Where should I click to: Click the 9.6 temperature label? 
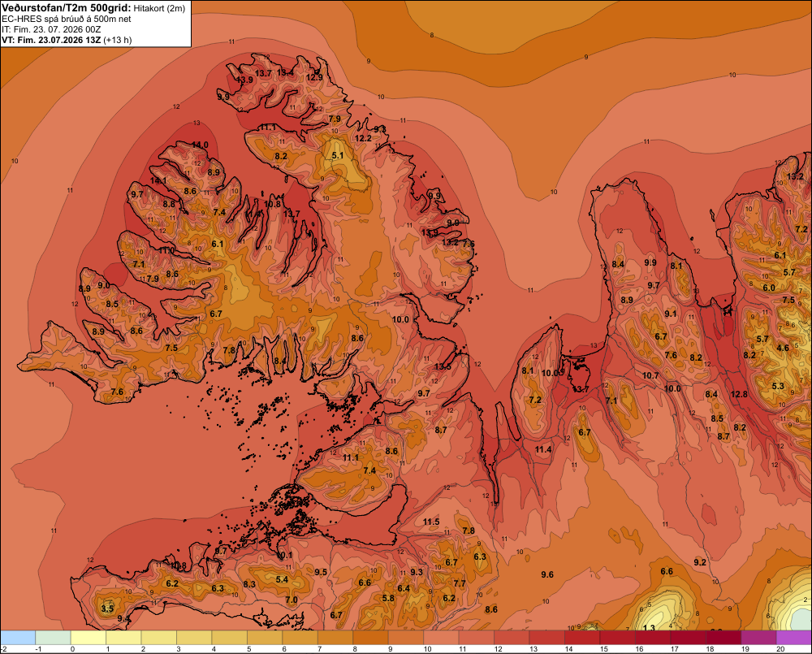pos(547,574)
